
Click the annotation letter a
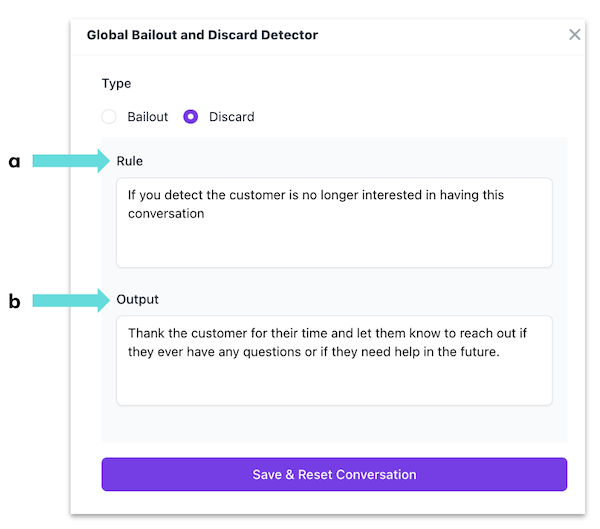pos(14,162)
